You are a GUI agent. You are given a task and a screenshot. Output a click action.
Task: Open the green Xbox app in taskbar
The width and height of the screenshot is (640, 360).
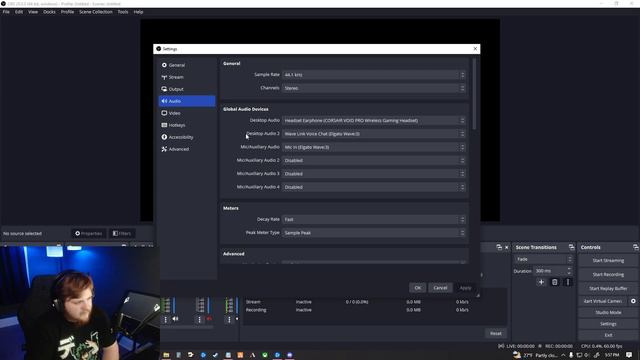tap(265, 355)
